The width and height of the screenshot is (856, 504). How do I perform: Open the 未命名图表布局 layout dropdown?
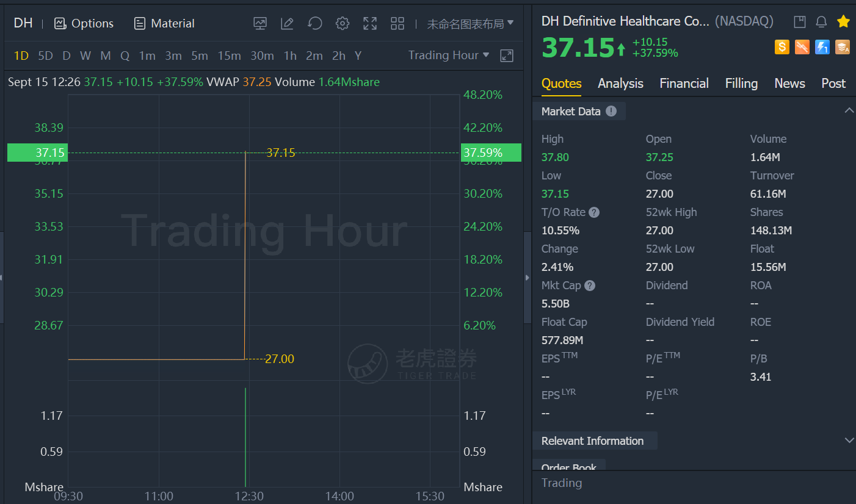470,24
